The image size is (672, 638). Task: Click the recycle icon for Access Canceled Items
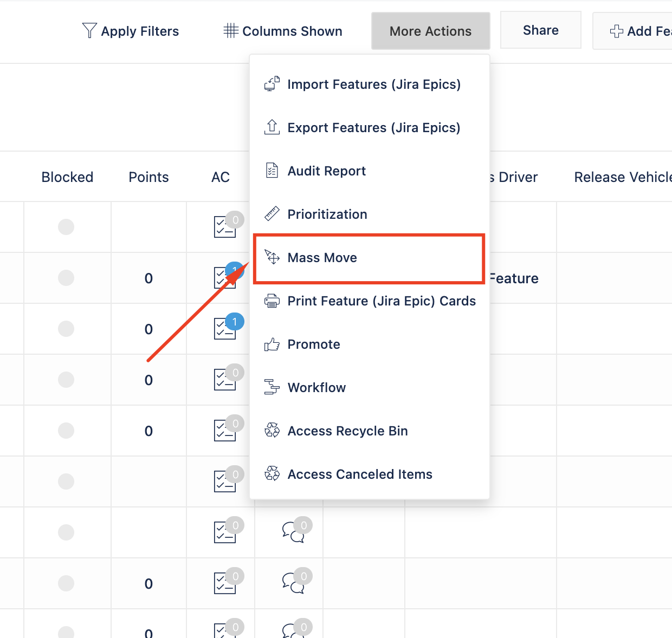click(x=272, y=474)
